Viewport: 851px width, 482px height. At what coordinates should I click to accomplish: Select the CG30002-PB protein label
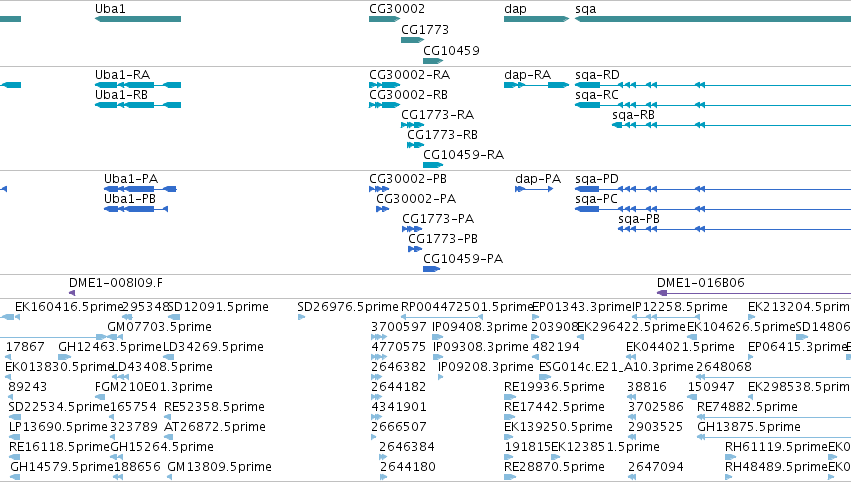(408, 179)
